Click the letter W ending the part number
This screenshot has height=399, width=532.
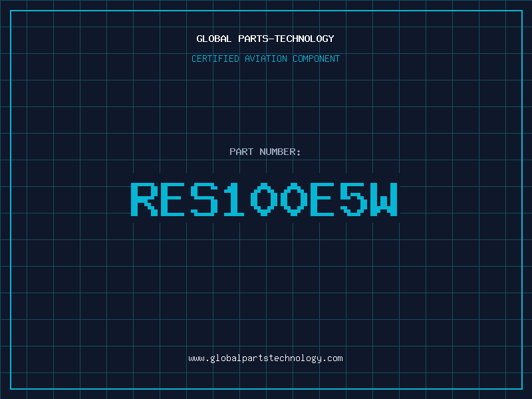[384, 199]
